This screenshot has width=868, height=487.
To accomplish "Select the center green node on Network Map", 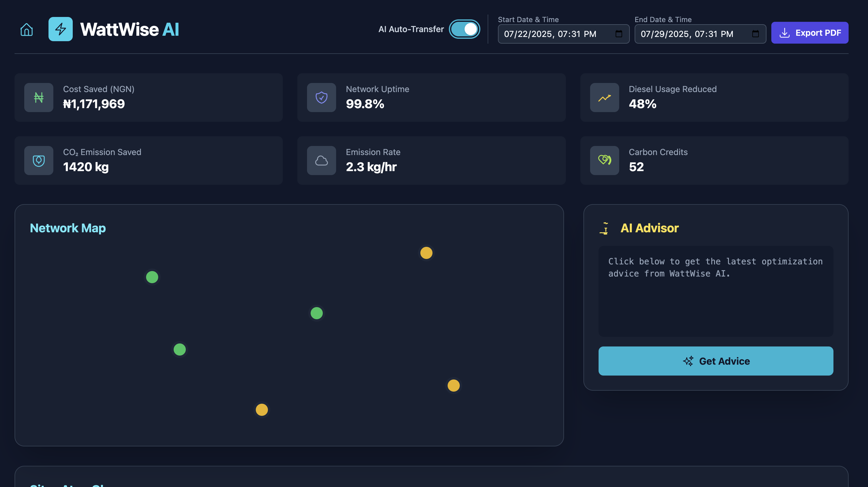I will 316,313.
